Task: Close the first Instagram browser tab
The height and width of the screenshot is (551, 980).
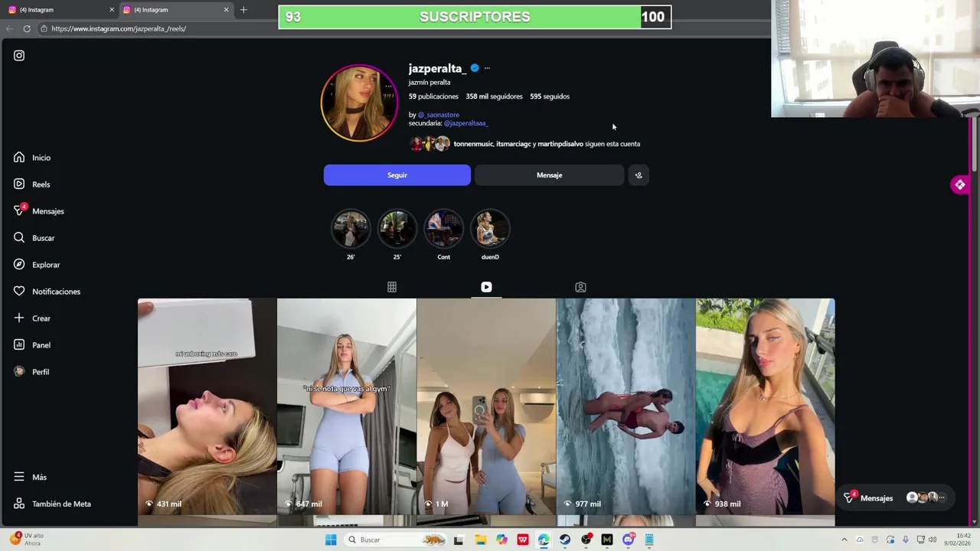Action: point(112,10)
